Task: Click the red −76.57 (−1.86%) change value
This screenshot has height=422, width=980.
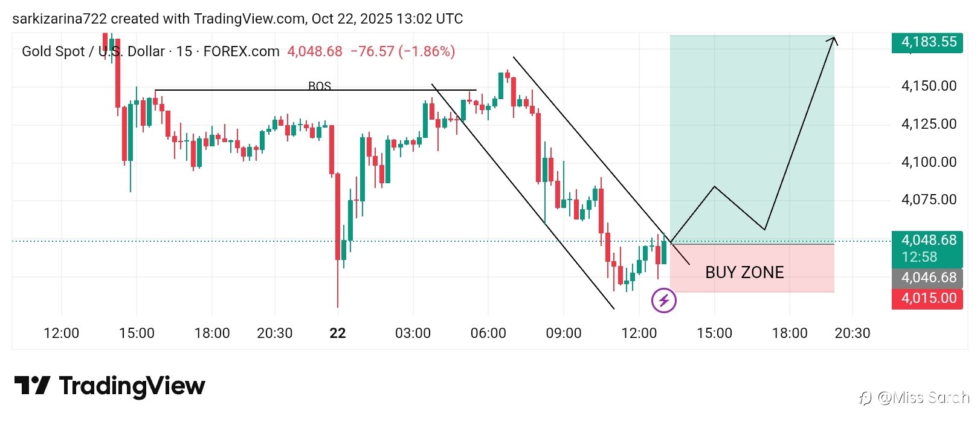Action: [403, 51]
